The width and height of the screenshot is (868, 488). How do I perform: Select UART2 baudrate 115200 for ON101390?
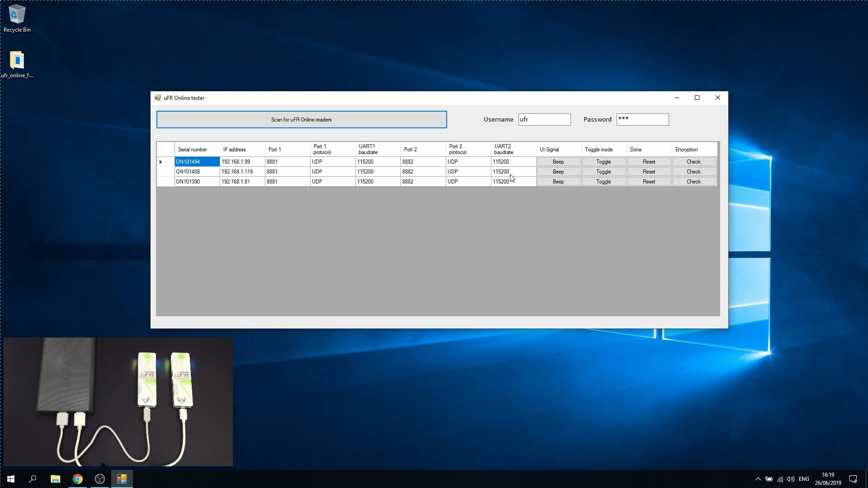click(514, 182)
